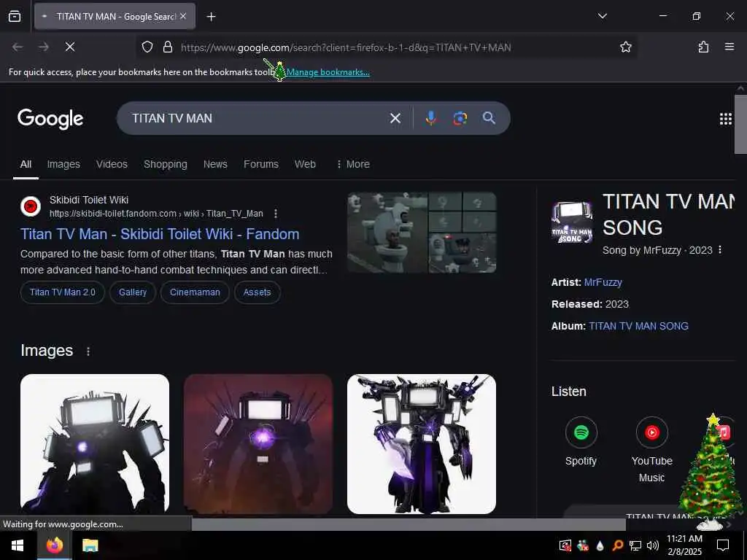Close the TITAN TV MAN Google Search tab
Screen dimensions: 747x560
[183, 16]
